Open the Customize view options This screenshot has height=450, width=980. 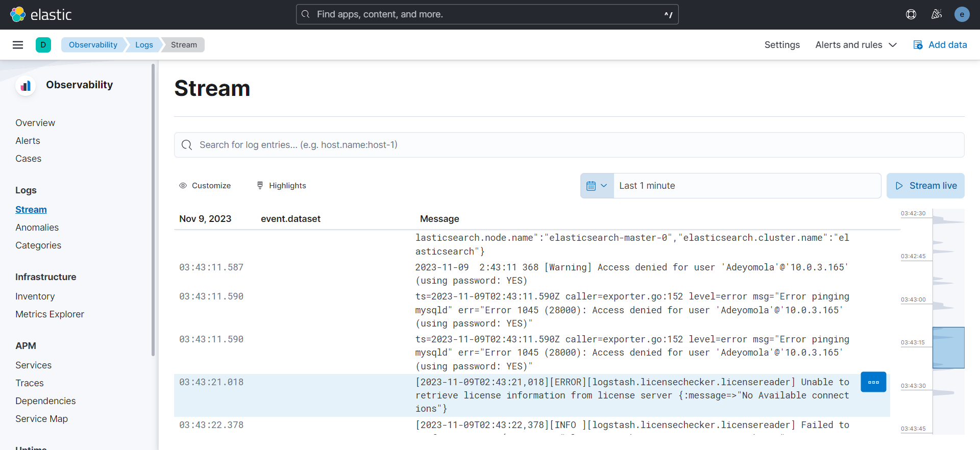pyautogui.click(x=205, y=186)
